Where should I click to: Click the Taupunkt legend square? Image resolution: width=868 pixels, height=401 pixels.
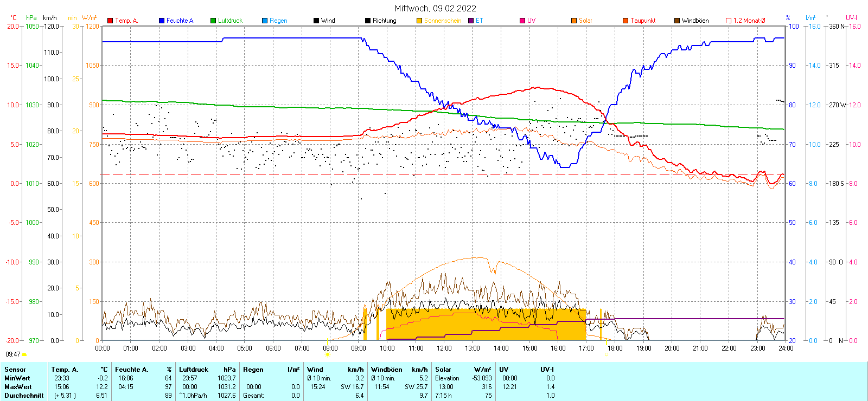point(626,21)
